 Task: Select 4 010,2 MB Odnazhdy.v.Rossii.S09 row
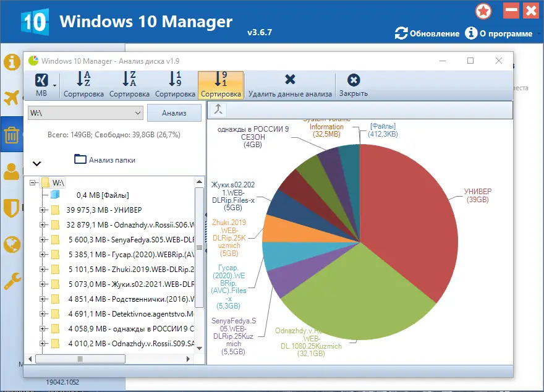pyautogui.click(x=131, y=343)
